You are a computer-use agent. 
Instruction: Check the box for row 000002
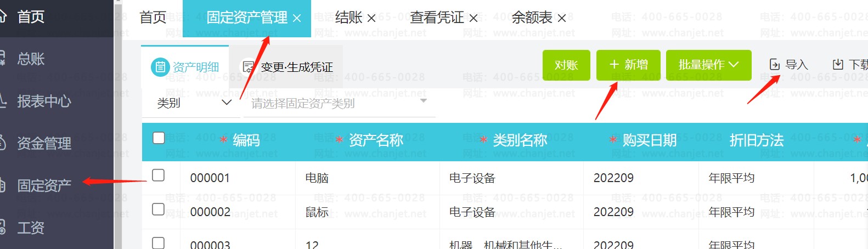(x=158, y=209)
